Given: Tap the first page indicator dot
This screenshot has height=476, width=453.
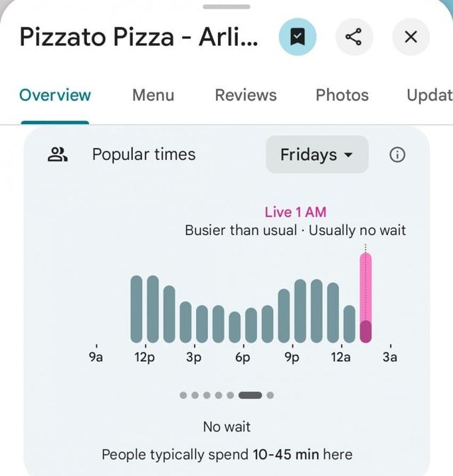Looking at the screenshot, I should coord(184,395).
